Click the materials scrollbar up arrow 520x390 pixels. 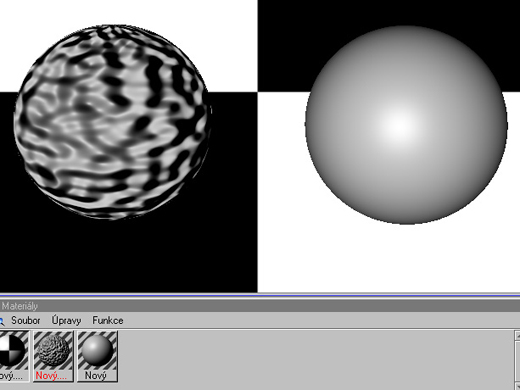517,336
